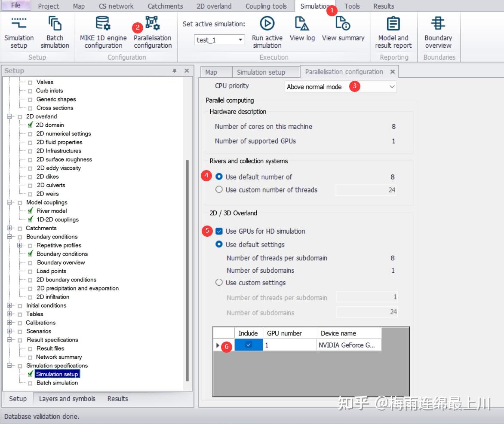Open Parallelisation configuration ribbon icon
This screenshot has height=424, width=504.
(x=153, y=32)
